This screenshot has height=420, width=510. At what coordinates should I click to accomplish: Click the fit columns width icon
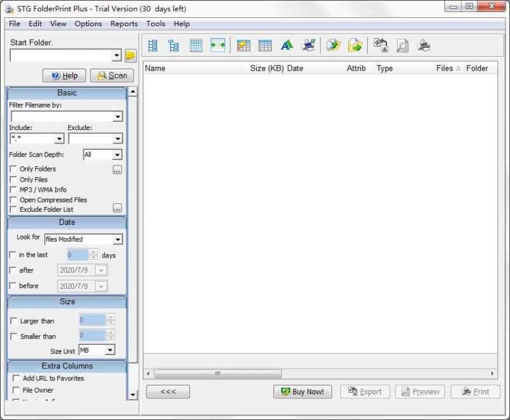(x=219, y=45)
